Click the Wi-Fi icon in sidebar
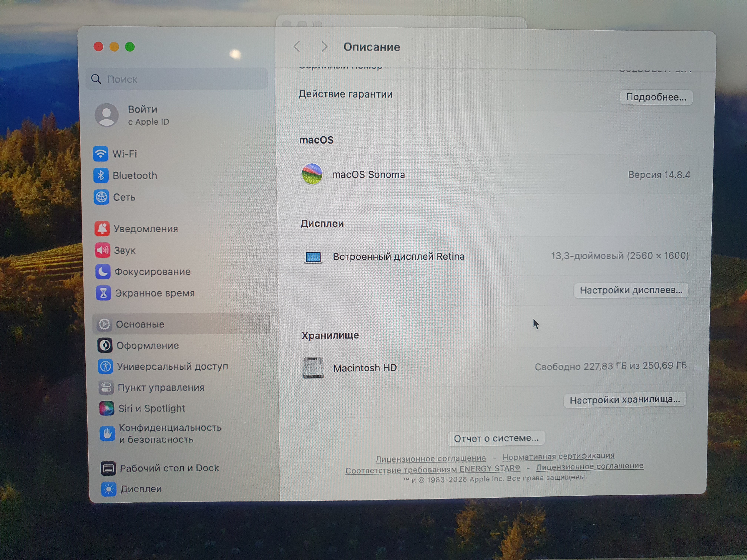 click(100, 154)
